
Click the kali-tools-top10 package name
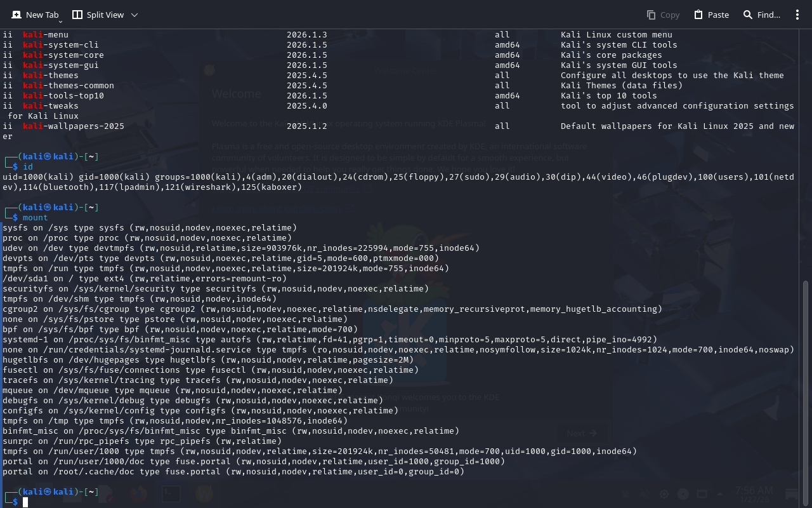coord(63,96)
